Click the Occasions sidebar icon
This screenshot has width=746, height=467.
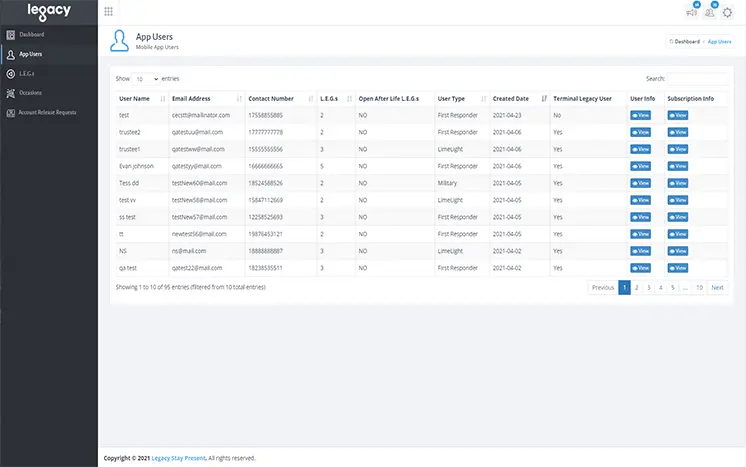[10, 92]
